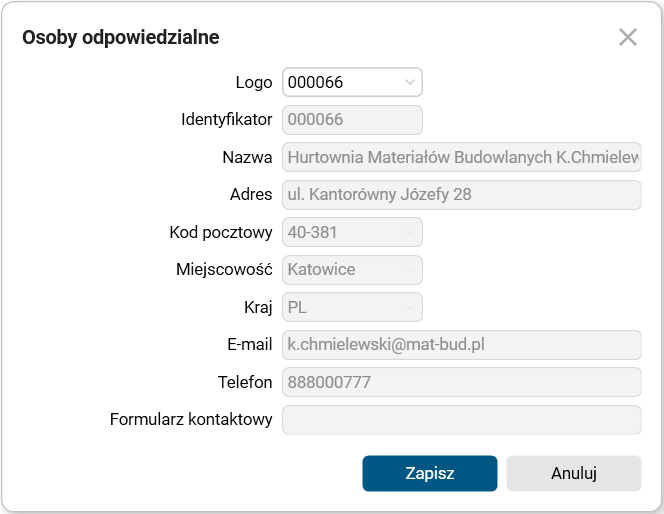Click the empty Formularz kontaktowy field
Screen dimensions: 664x514
tap(461, 420)
